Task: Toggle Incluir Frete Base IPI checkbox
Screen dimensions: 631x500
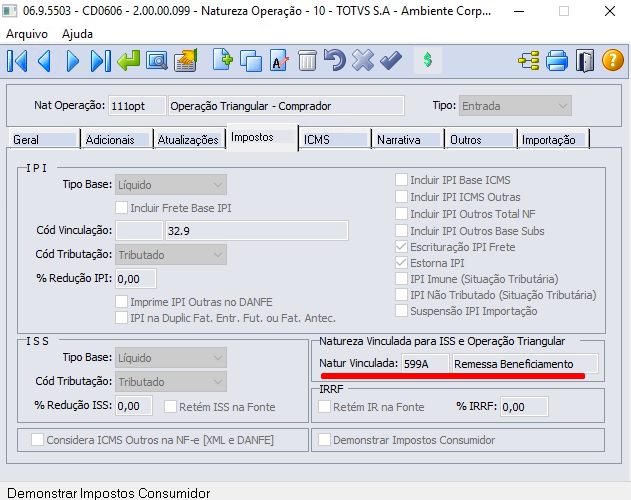Action: 122,208
